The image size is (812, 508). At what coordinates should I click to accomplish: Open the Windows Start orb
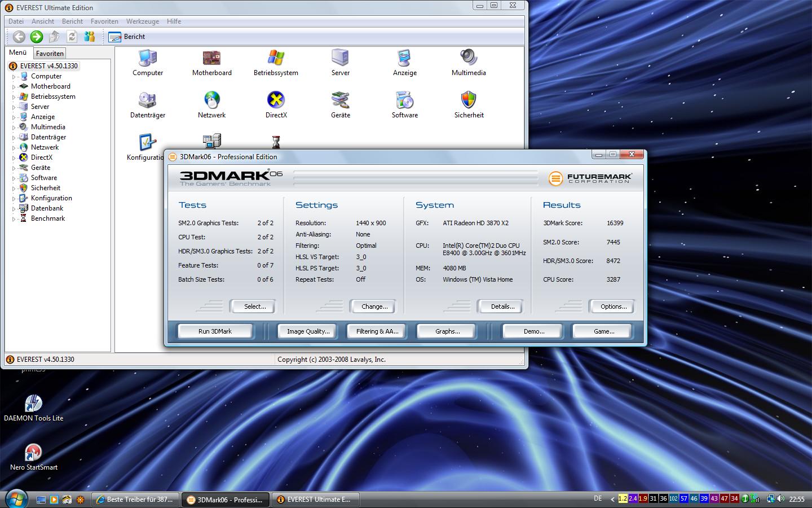pyautogui.click(x=15, y=499)
